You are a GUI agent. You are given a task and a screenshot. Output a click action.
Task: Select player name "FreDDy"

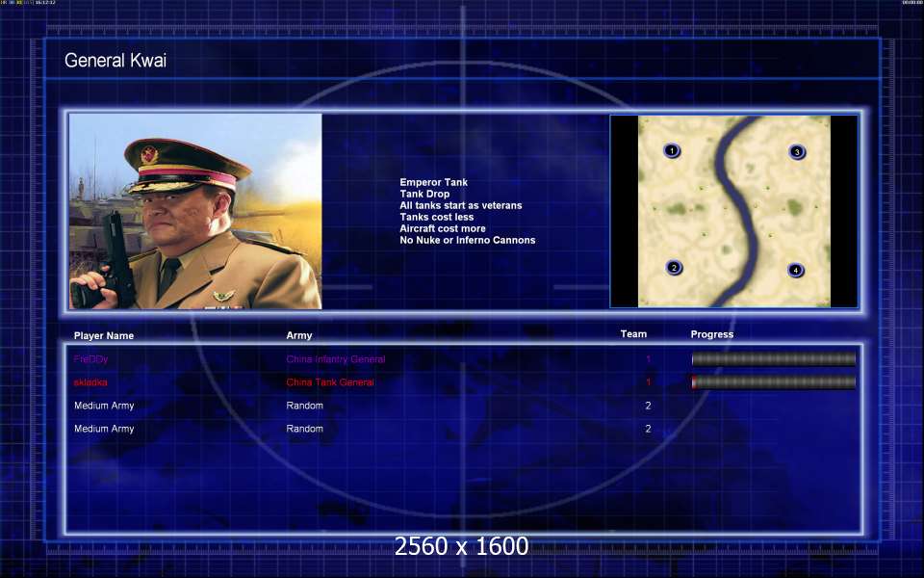point(90,359)
